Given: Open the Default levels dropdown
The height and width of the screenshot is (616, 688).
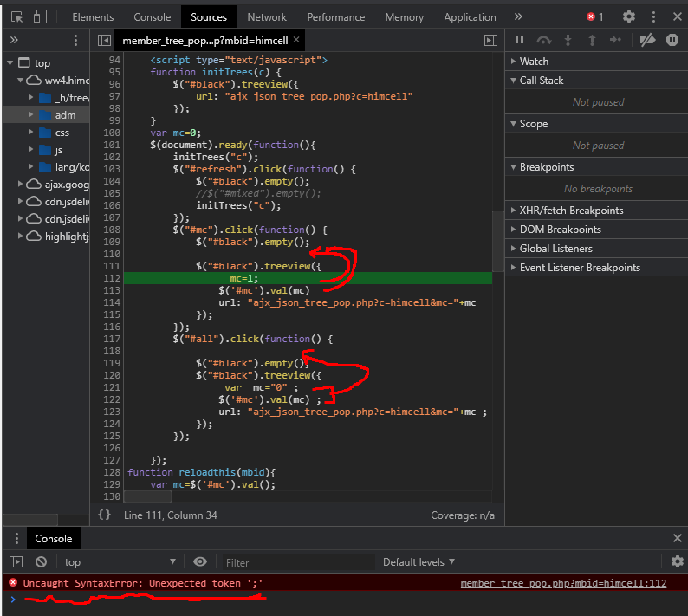Looking at the screenshot, I should [x=419, y=562].
